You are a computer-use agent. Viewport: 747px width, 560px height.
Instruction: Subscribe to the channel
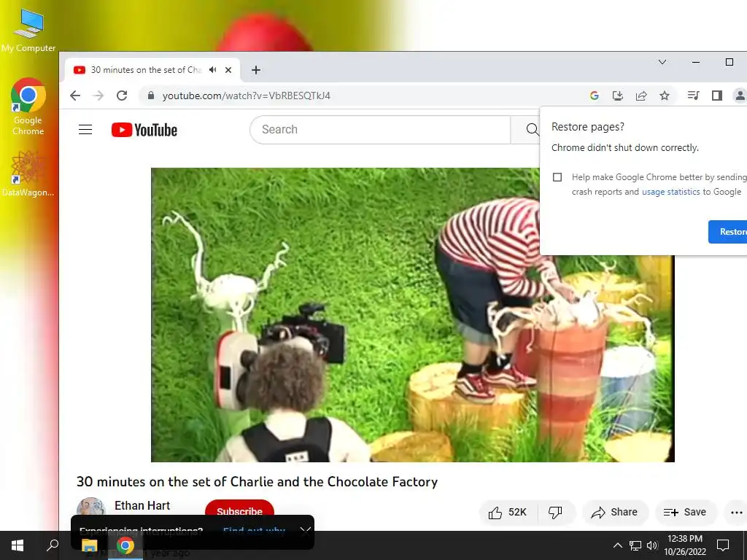tap(239, 511)
